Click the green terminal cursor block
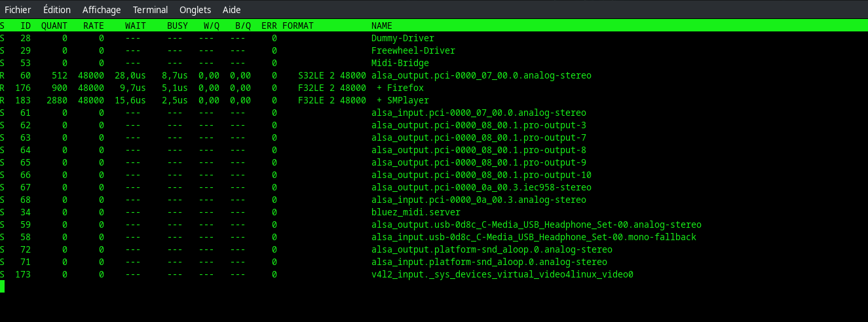 (x=2, y=286)
